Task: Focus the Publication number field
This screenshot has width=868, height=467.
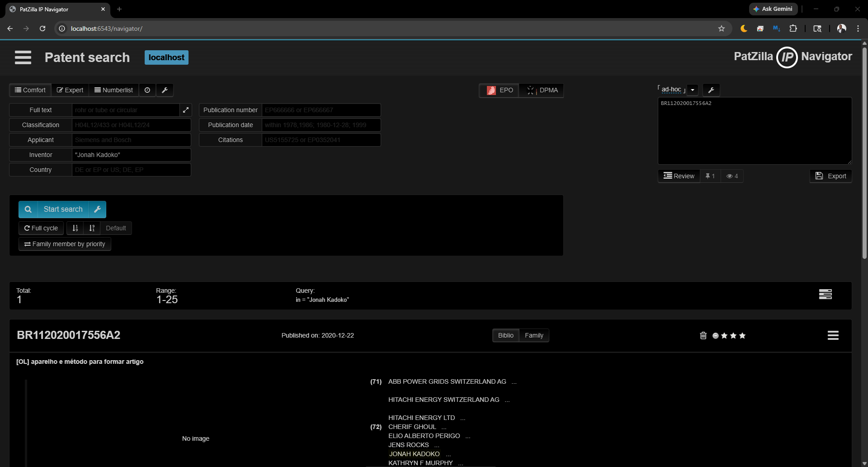Action: [x=321, y=110]
